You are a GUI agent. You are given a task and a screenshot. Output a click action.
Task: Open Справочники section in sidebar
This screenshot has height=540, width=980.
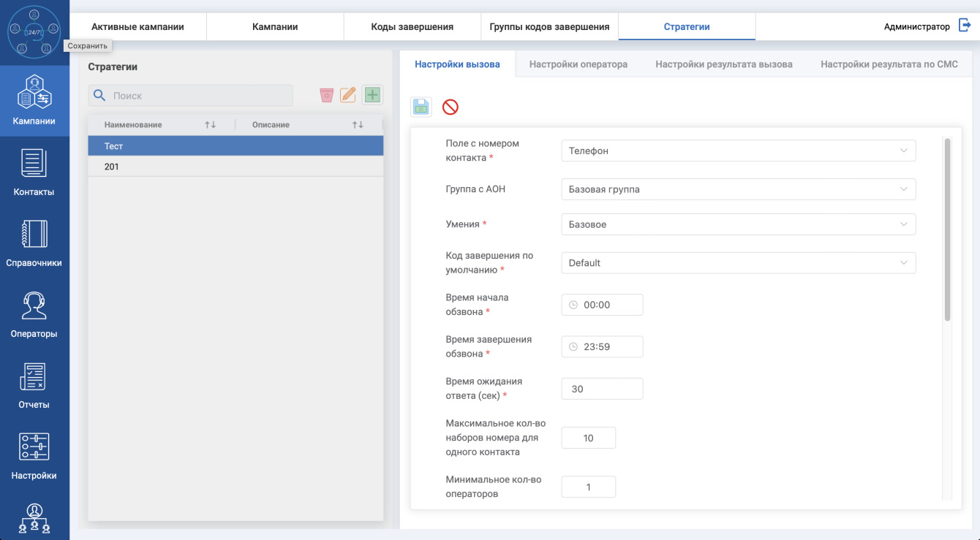click(x=34, y=243)
